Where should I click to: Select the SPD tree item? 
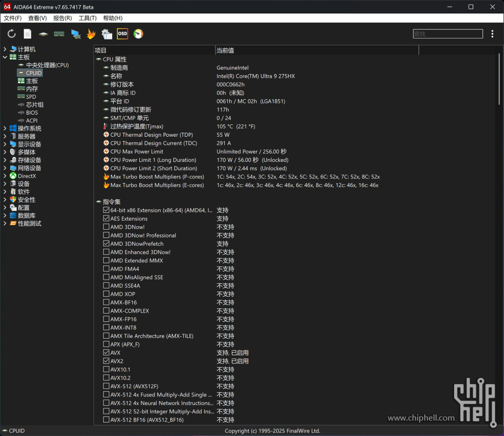[x=27, y=97]
